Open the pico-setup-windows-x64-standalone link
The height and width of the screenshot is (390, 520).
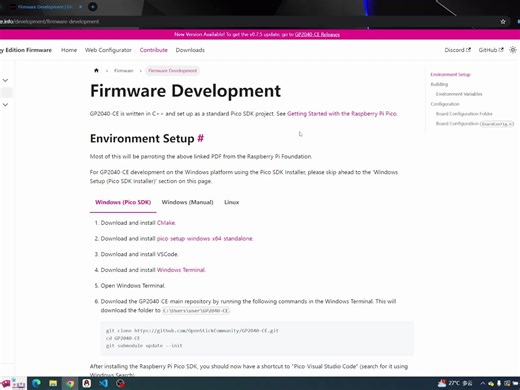click(x=205, y=239)
